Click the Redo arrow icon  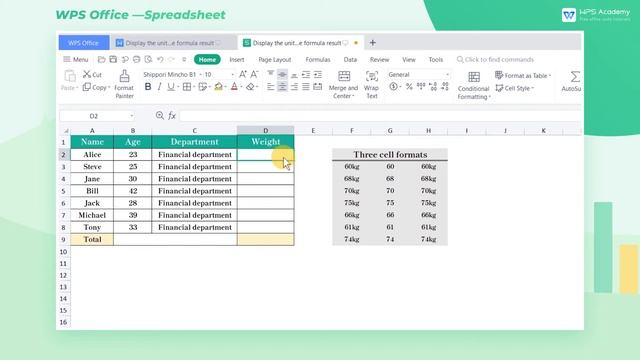coord(172,60)
